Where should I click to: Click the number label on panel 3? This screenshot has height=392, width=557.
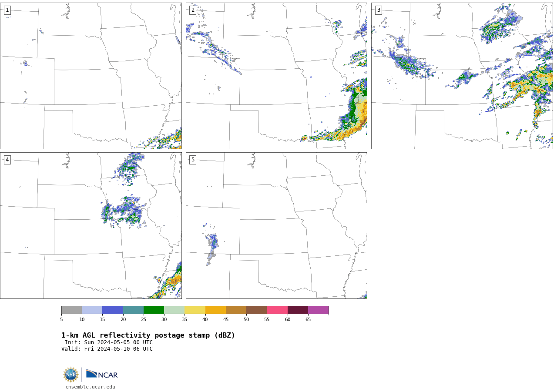coord(378,10)
